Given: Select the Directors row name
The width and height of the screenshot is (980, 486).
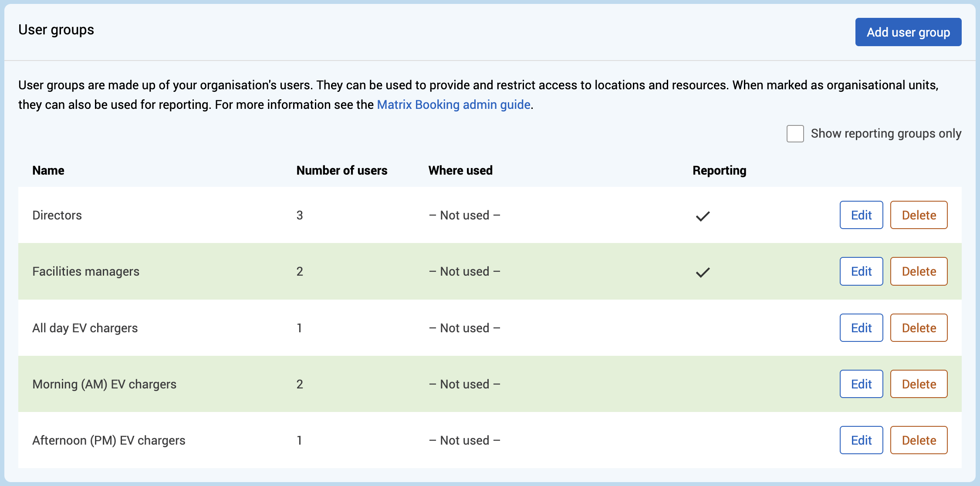Looking at the screenshot, I should (x=57, y=216).
